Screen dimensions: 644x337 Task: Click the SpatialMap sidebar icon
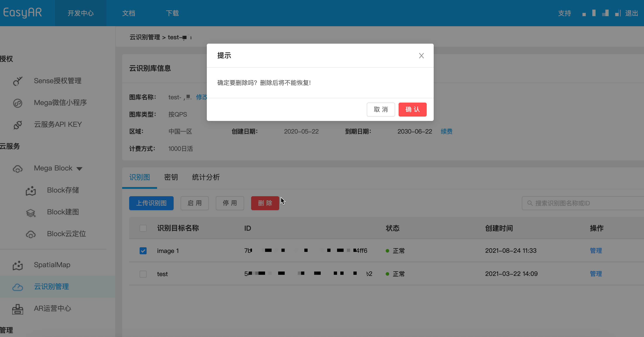coord(17,265)
